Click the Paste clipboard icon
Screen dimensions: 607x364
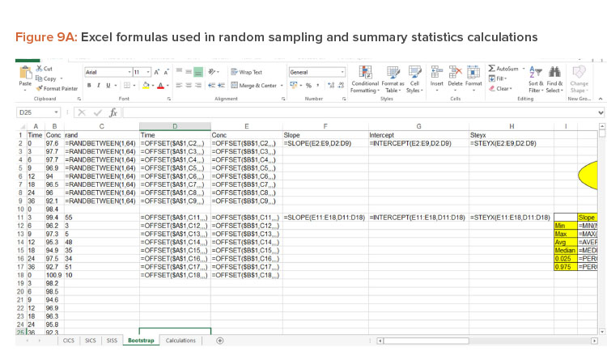pos(26,73)
